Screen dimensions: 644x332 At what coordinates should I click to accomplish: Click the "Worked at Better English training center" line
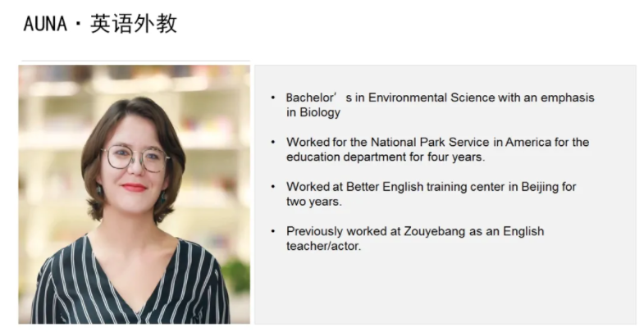click(431, 187)
